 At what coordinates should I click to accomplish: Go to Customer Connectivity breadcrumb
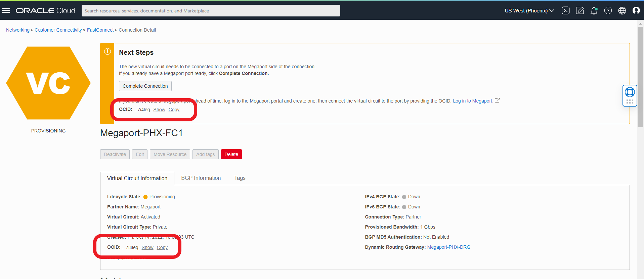point(58,30)
